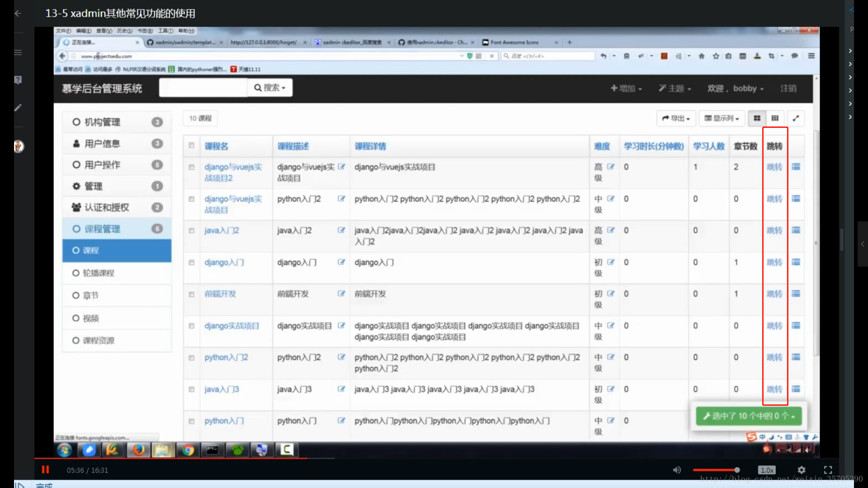Image resolution: width=868 pixels, height=488 pixels.
Task: Click the search input field
Action: [203, 88]
